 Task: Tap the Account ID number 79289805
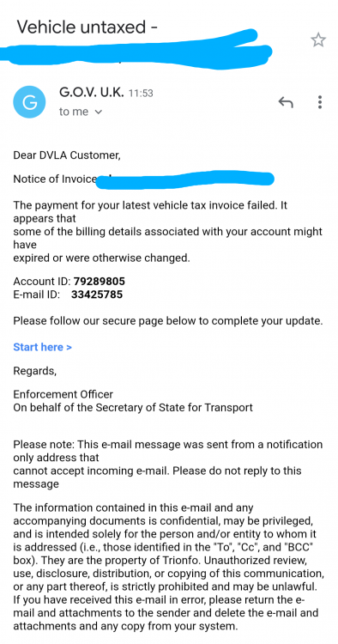(x=100, y=282)
